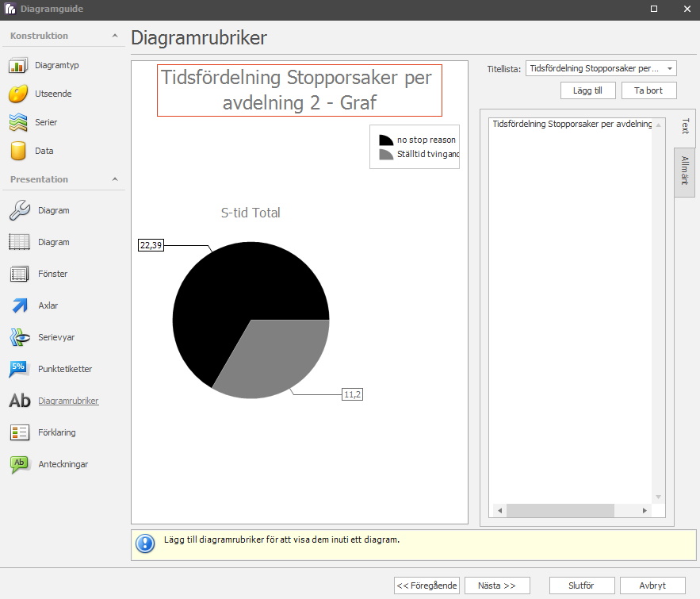Click the Ta bort button

pyautogui.click(x=648, y=90)
